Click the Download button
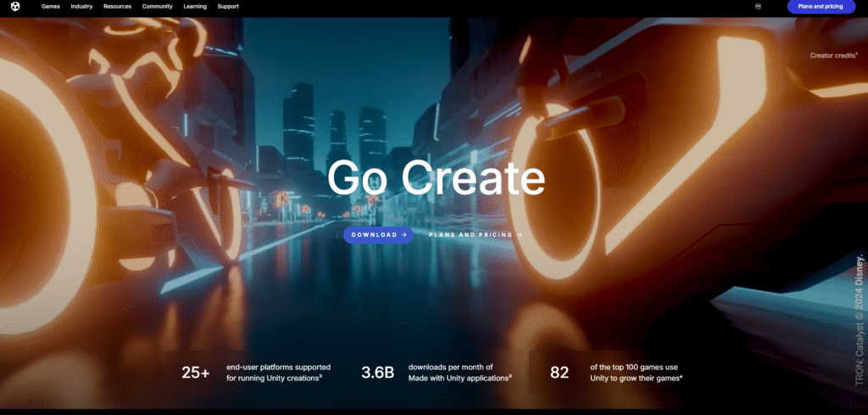The image size is (868, 415). (378, 235)
